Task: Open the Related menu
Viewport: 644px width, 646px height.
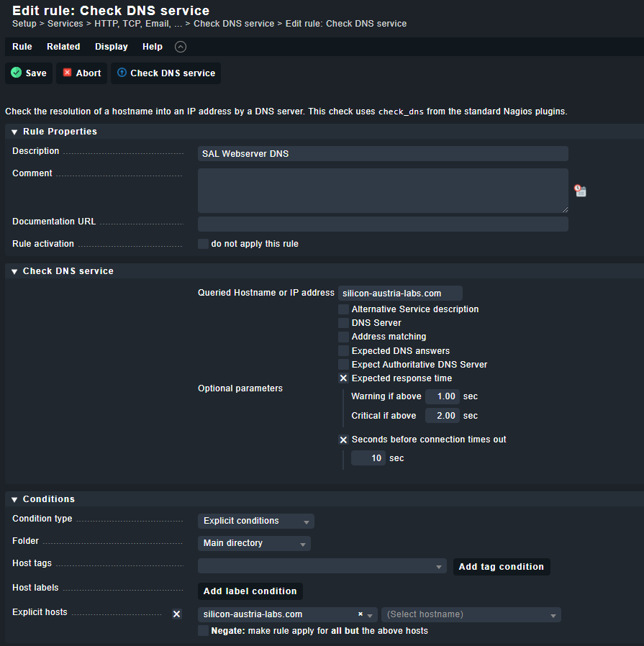Action: (x=63, y=47)
